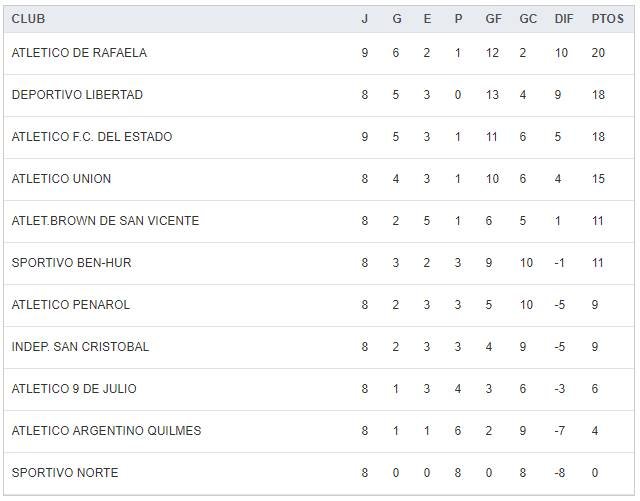
Task: Click the CLUB column header
Action: pyautogui.click(x=28, y=19)
